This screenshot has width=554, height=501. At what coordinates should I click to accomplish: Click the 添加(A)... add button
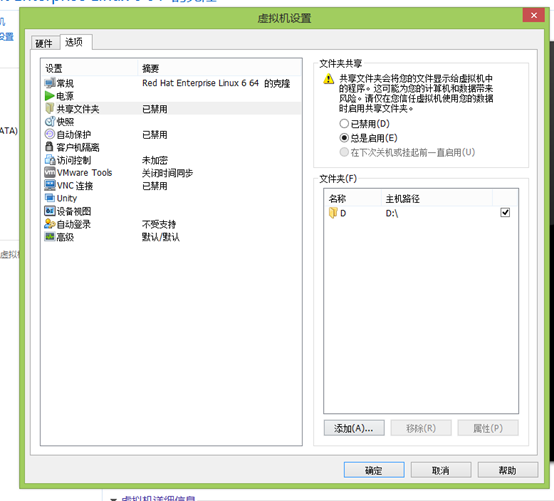[354, 428]
